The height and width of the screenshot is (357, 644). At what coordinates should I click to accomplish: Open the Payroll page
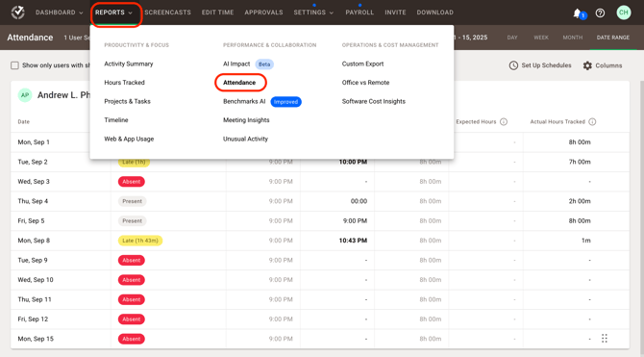(x=359, y=13)
